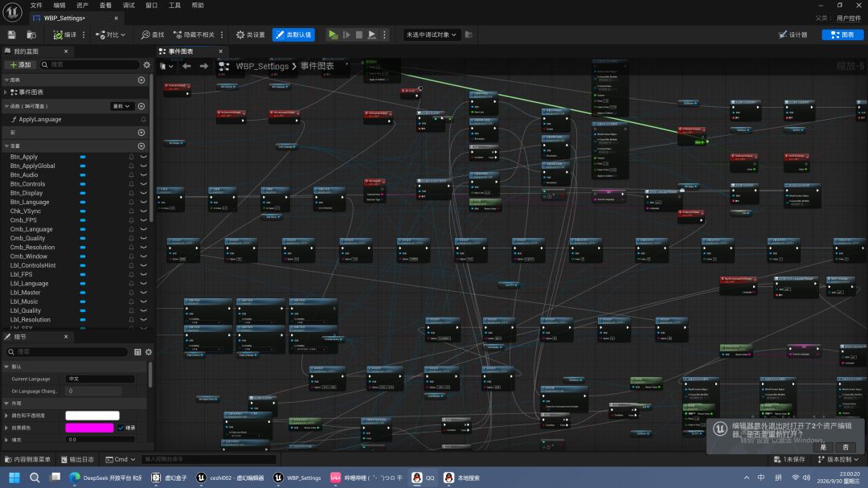Switch to the Designer view tab
The height and width of the screenshot is (488, 868).
coord(792,35)
